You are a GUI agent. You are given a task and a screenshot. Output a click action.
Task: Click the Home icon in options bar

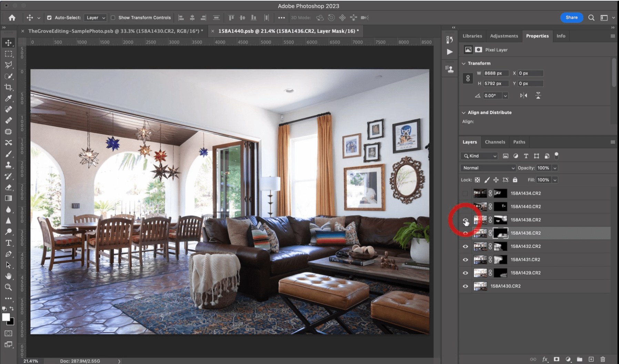[x=12, y=18]
